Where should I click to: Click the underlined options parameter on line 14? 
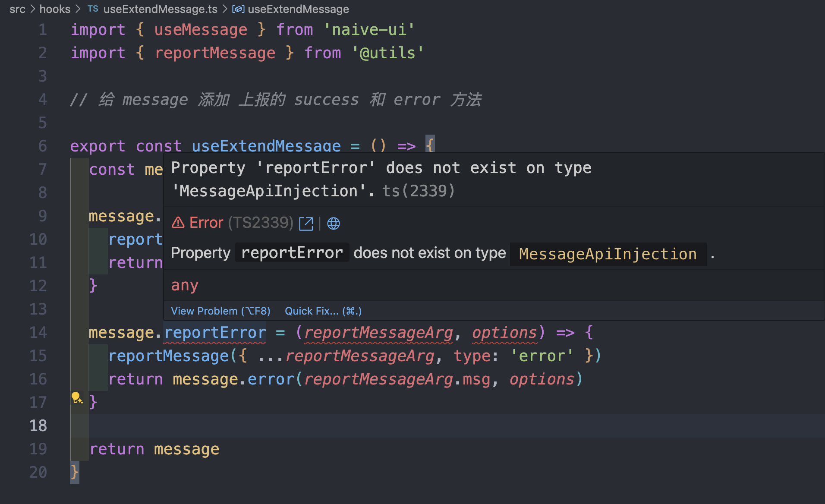[x=504, y=333]
